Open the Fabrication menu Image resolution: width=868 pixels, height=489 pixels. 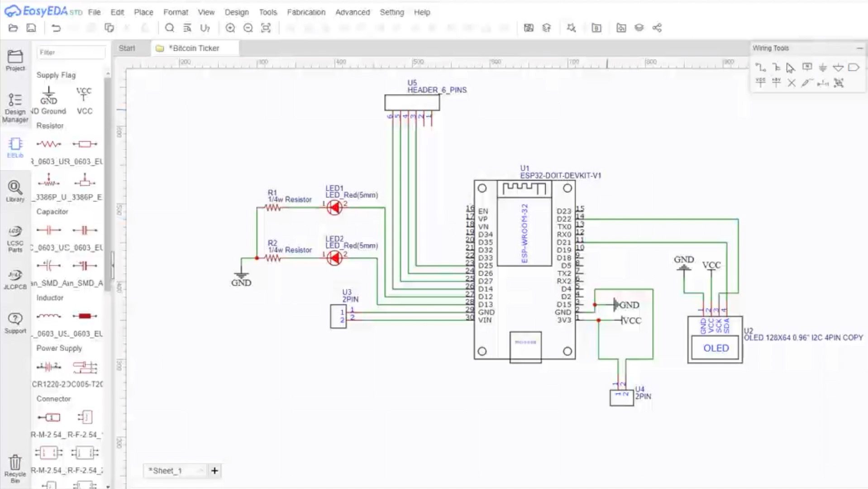pos(306,12)
